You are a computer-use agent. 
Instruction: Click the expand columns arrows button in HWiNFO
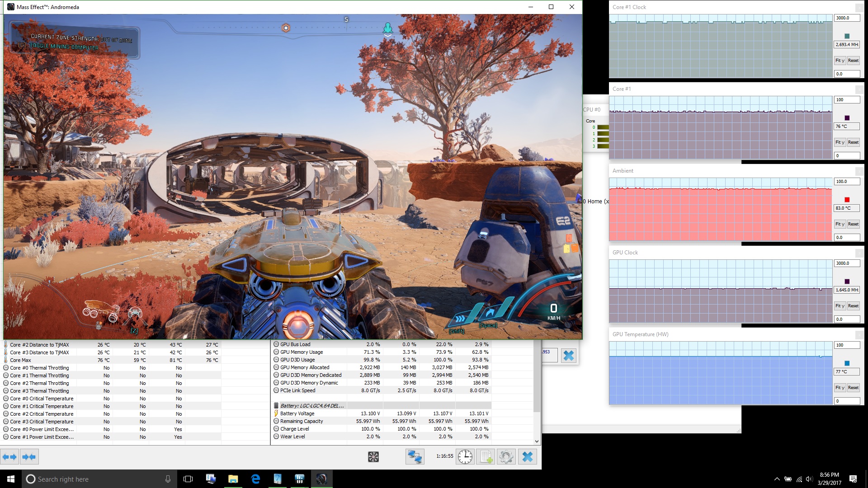(9, 457)
